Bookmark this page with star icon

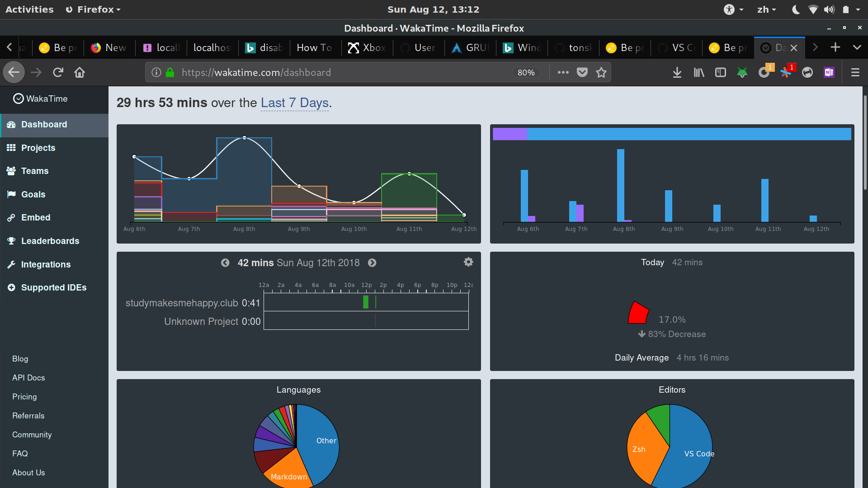tap(601, 72)
